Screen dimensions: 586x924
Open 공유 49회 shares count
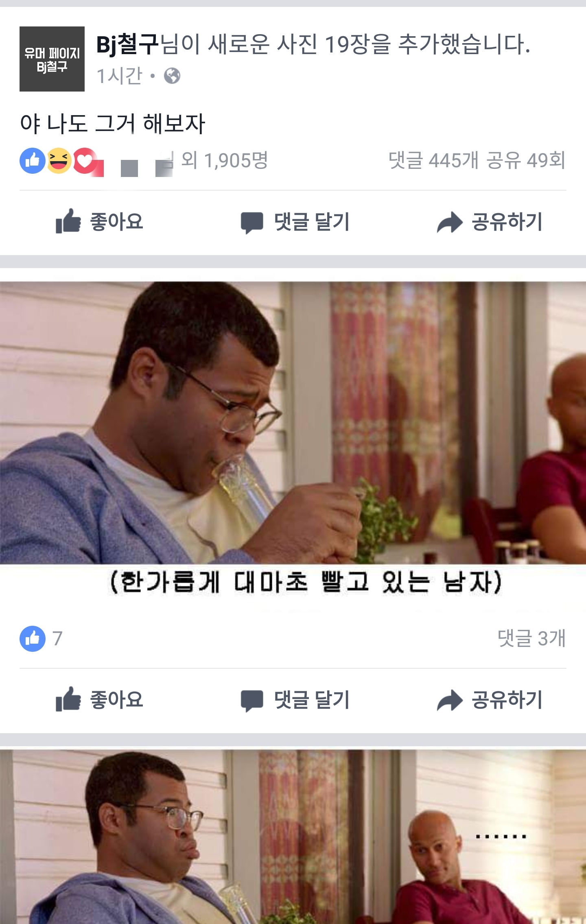click(x=526, y=160)
